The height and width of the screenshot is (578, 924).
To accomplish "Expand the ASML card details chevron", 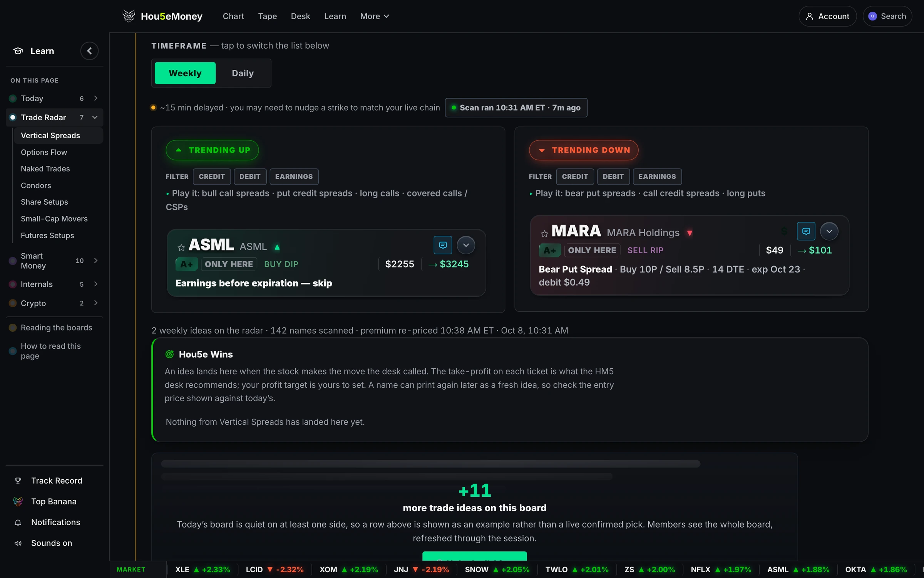I will [x=466, y=245].
